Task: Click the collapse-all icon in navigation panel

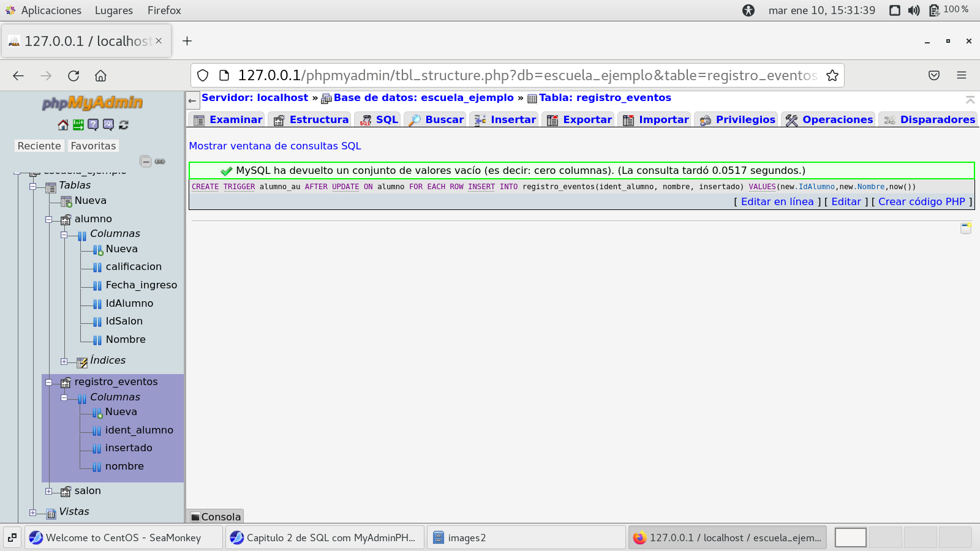Action: tap(146, 162)
